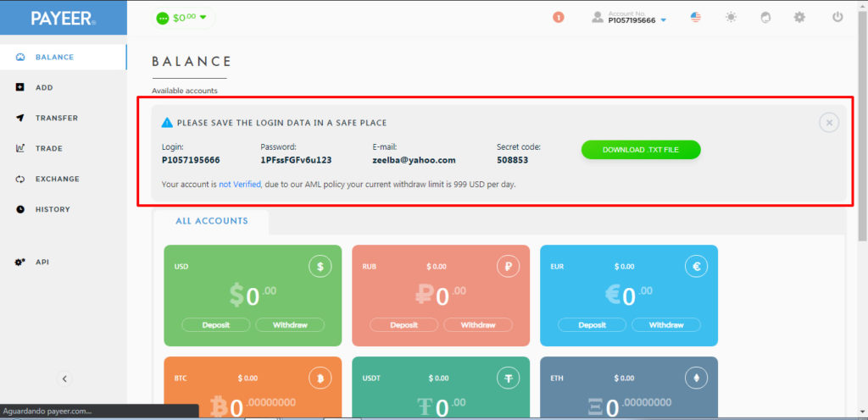Select the e-mail zeelba@yahoo.com
This screenshot has width=868, height=420.
(x=414, y=160)
